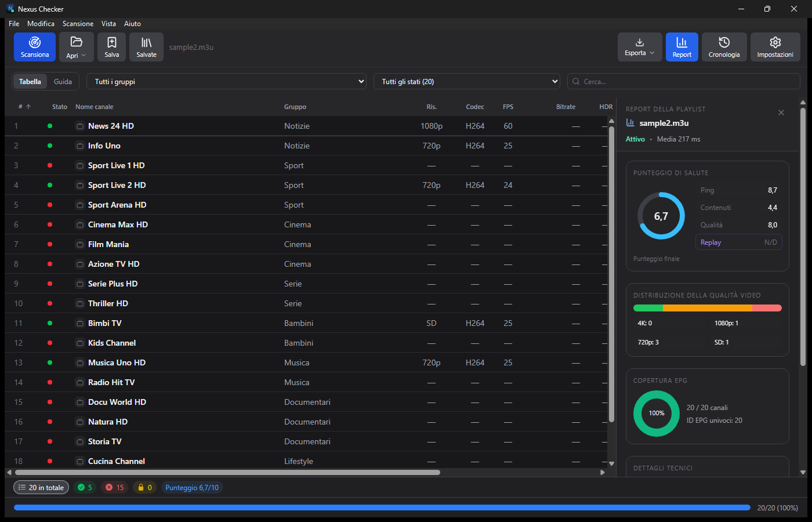
Task: Click the report chart icon beside sample2.m3u
Action: (x=630, y=123)
